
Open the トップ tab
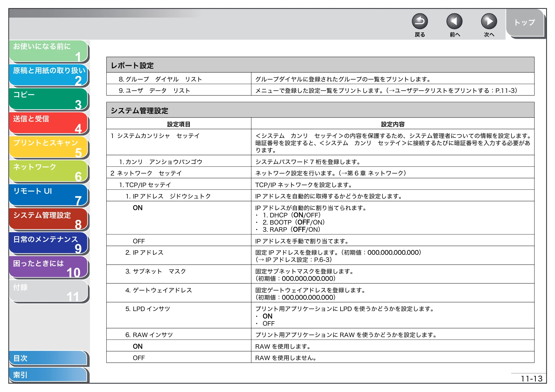[525, 23]
